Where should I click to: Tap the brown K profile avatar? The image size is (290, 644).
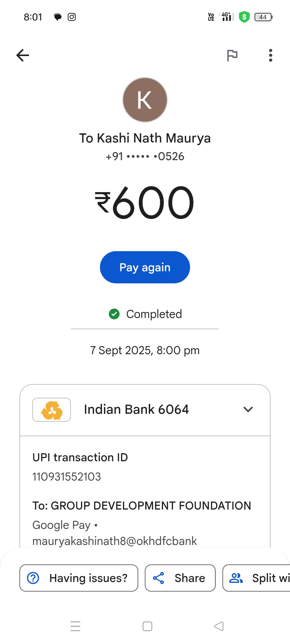click(x=145, y=100)
